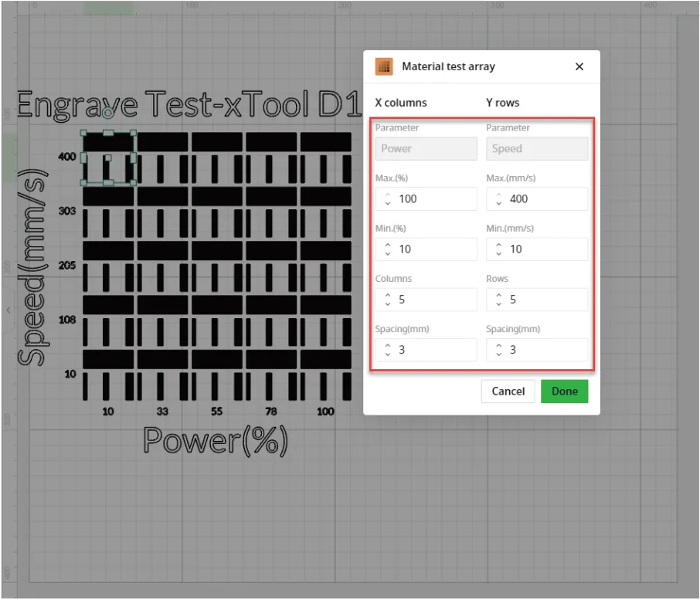The width and height of the screenshot is (700, 600).
Task: Select the Speed(mm/s) axis label on canvas
Action: (x=32, y=267)
